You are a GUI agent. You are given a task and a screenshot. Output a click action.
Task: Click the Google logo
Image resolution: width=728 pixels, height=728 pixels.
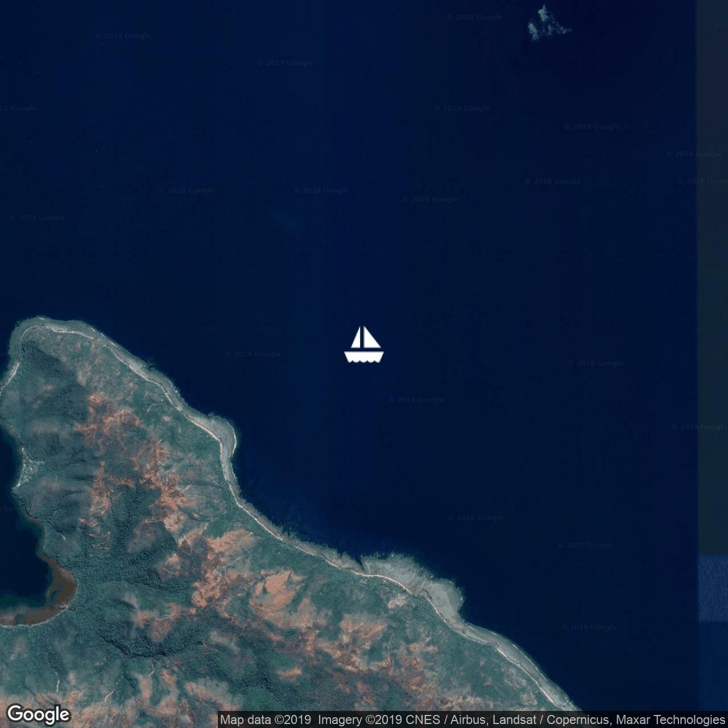click(x=38, y=714)
